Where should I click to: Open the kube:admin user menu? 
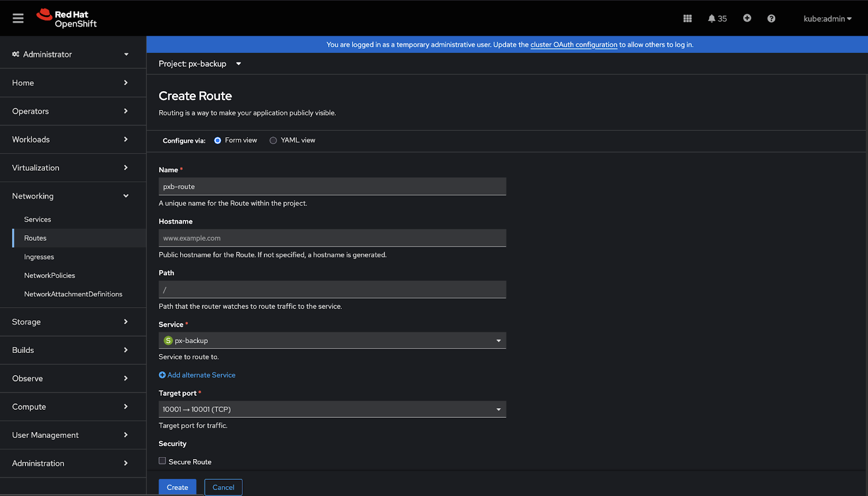[827, 18]
